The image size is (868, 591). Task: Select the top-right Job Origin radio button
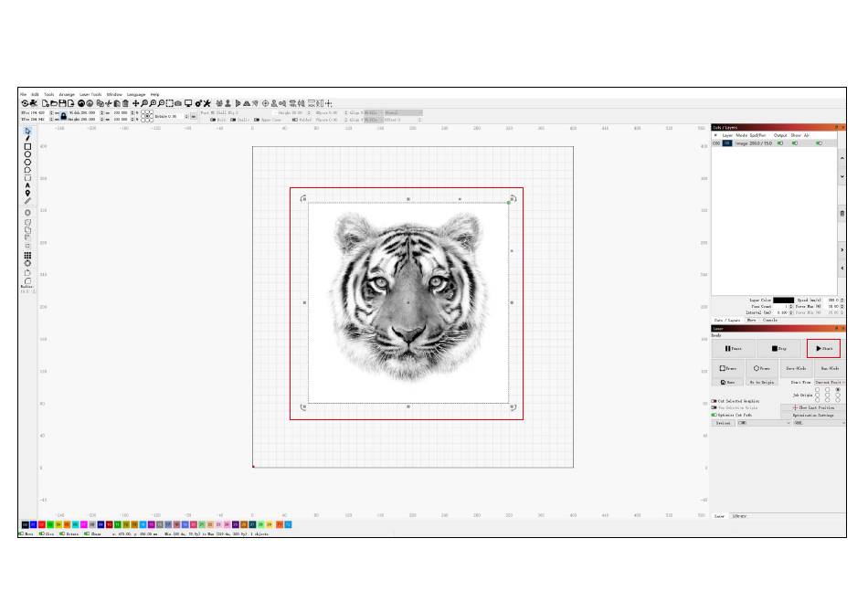[838, 390]
